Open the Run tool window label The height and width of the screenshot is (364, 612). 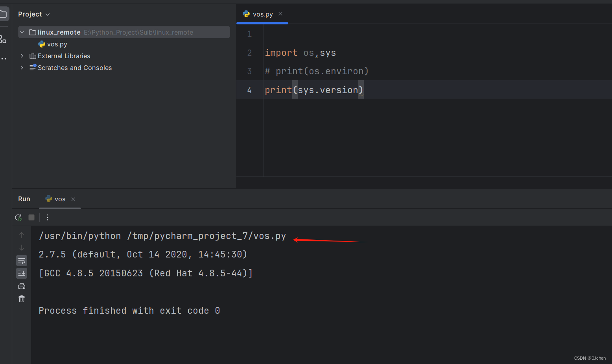24,199
